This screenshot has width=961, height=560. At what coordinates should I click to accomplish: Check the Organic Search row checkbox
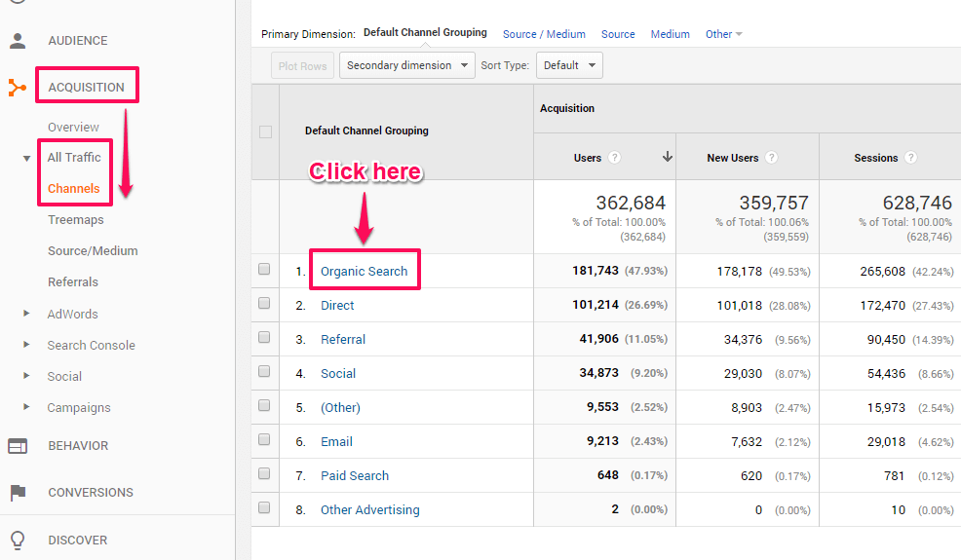tap(264, 269)
